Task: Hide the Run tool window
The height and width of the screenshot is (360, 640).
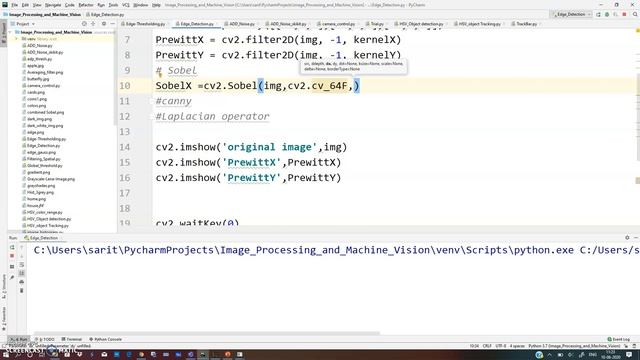Action: tap(636, 238)
